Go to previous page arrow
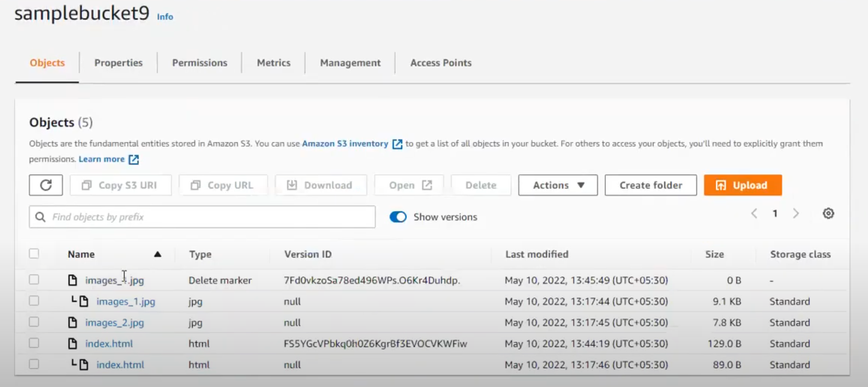The height and width of the screenshot is (387, 868). click(x=754, y=213)
